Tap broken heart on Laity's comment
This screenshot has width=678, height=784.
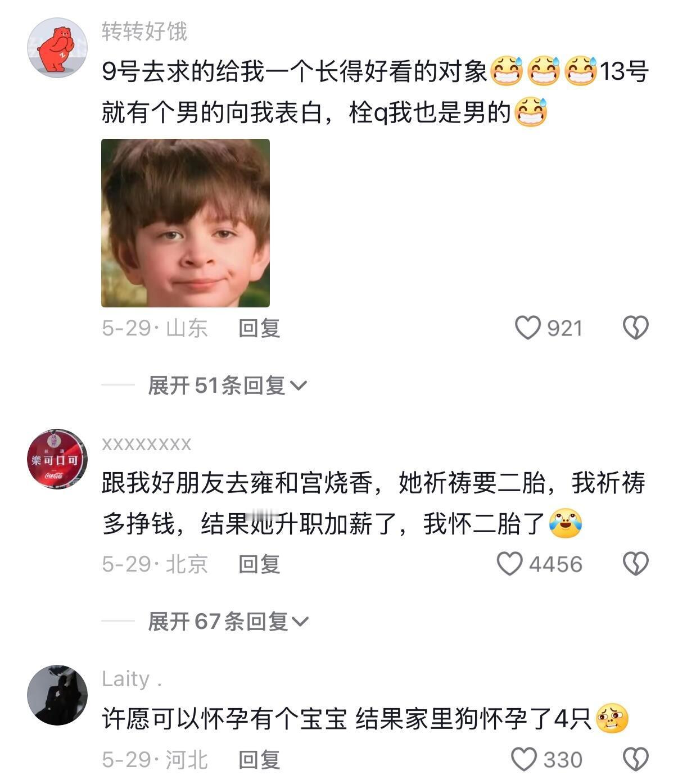636,759
